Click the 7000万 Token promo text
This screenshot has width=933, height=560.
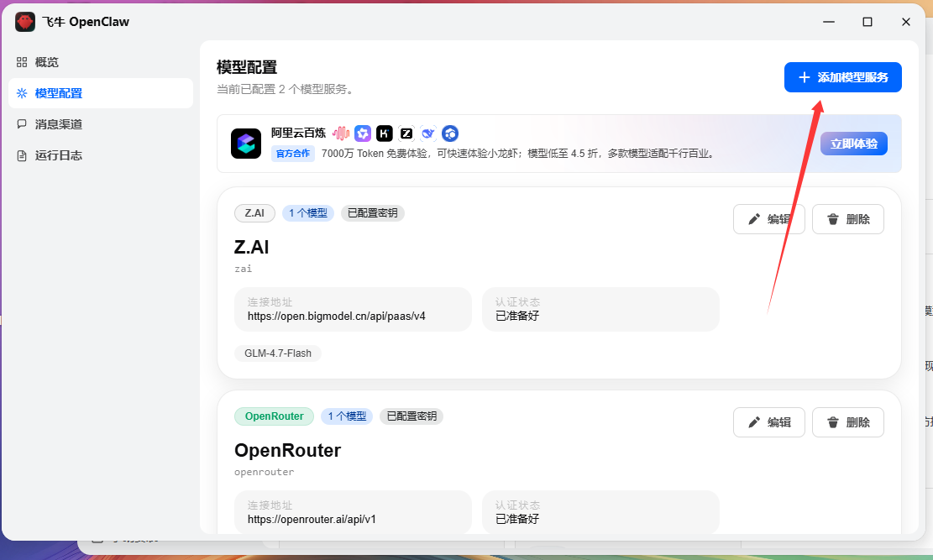[518, 154]
